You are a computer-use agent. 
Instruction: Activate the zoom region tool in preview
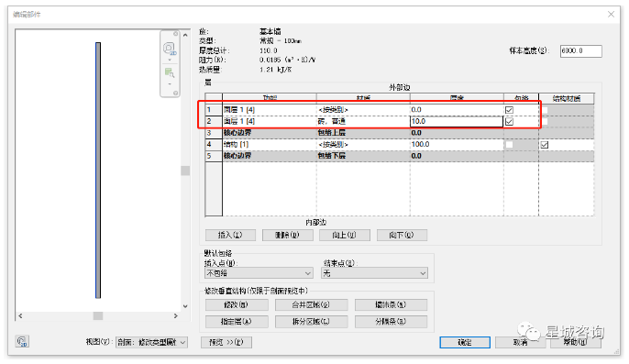tap(170, 72)
